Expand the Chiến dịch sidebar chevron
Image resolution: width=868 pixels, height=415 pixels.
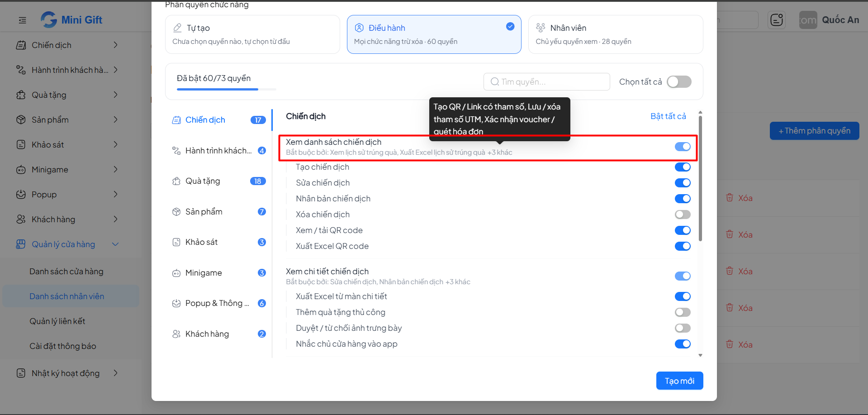[x=116, y=45]
